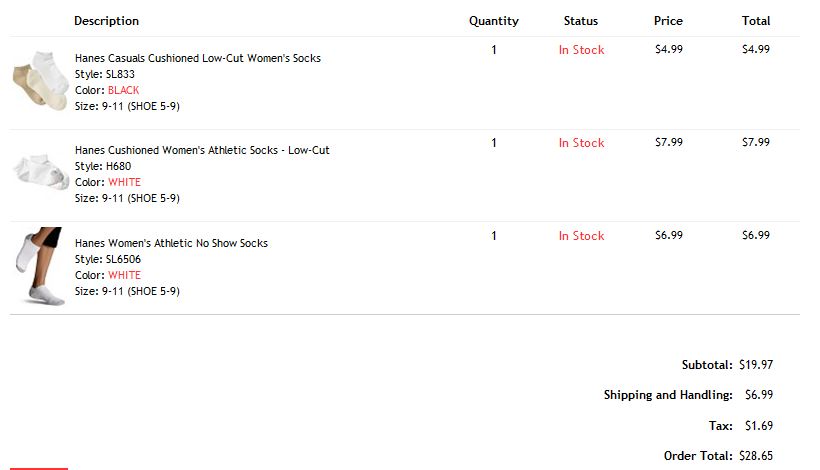Click the BLACK color label
The width and height of the screenshot is (820, 470).
123,90
